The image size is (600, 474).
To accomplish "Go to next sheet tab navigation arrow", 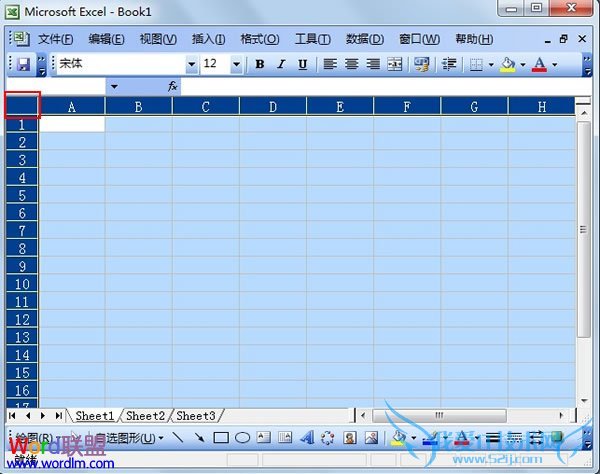I will pyautogui.click(x=43, y=415).
